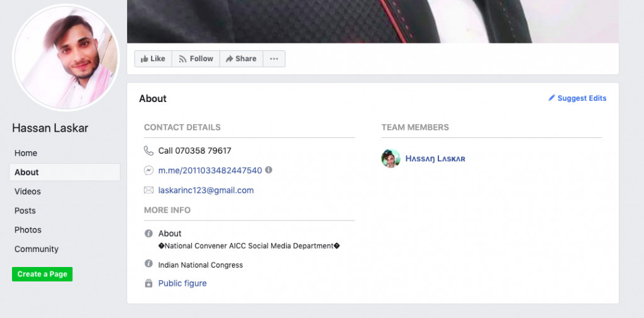Click info icon beside Indian National Congress
This screenshot has height=318, width=644.
(x=149, y=264)
